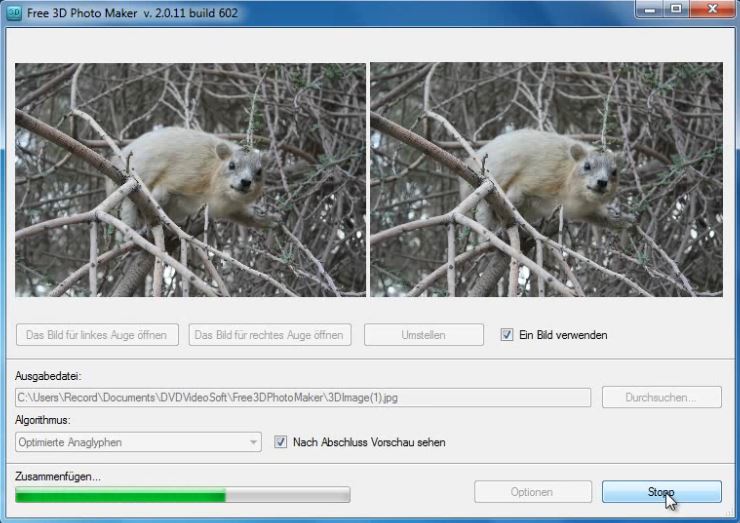Viewport: 740px width, 523px height.
Task: Click the 'Algorithmus:' label
Action: 42,420
